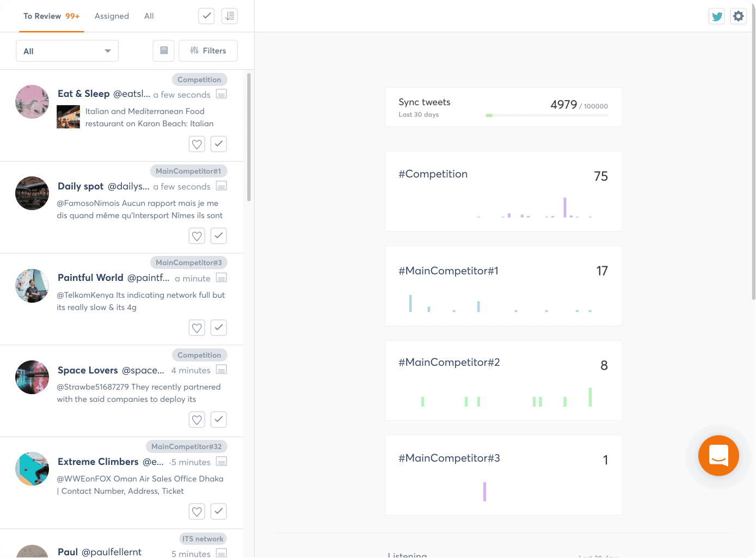The height and width of the screenshot is (558, 756).
Task: Like the Space Lovers tweet
Action: point(197,420)
